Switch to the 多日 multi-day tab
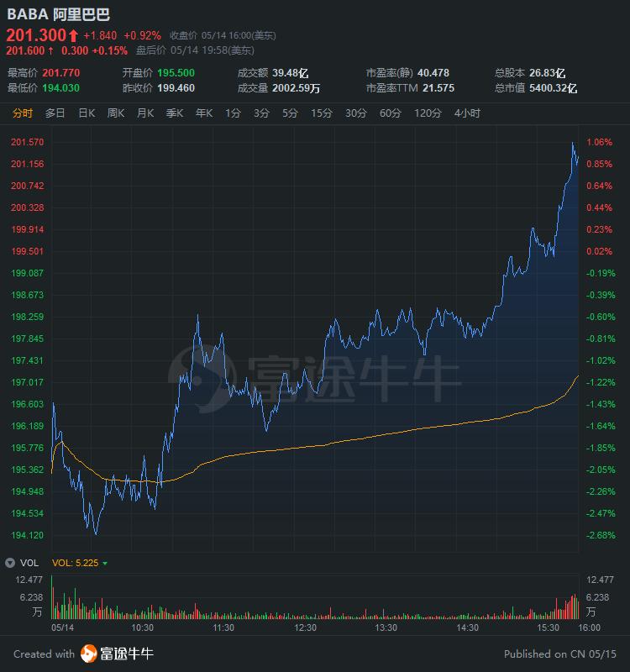The height and width of the screenshot is (672, 630). click(55, 113)
